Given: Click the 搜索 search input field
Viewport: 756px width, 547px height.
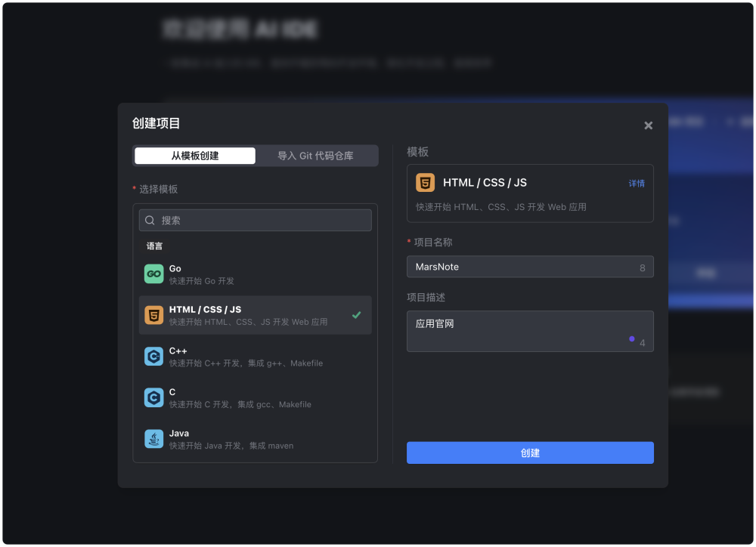Looking at the screenshot, I should (255, 219).
